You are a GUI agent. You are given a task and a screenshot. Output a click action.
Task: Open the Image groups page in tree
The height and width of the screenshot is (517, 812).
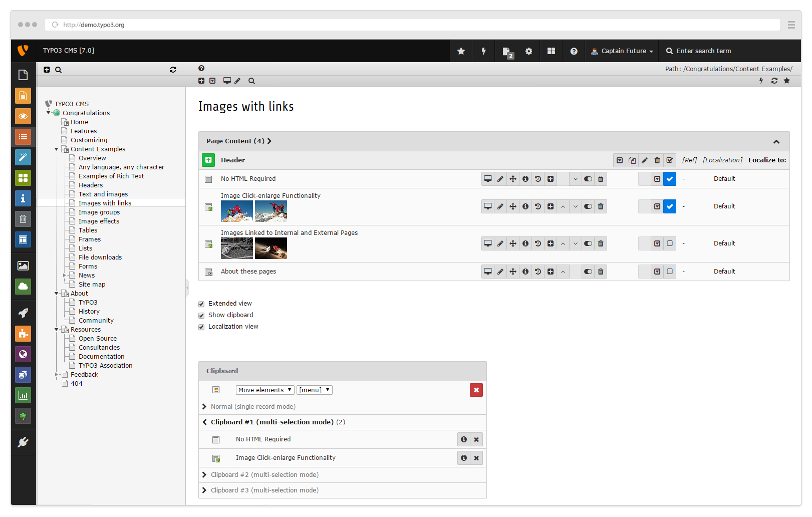click(x=99, y=212)
